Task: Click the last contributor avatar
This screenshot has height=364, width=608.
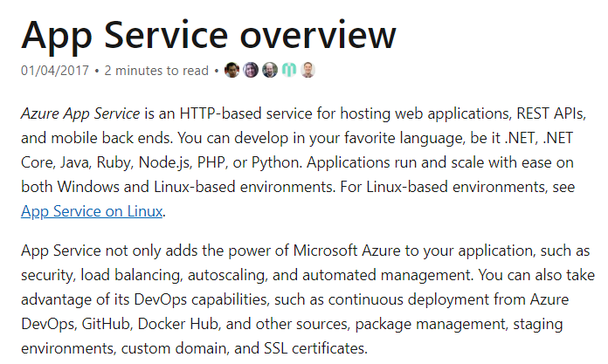Action: coord(307,70)
